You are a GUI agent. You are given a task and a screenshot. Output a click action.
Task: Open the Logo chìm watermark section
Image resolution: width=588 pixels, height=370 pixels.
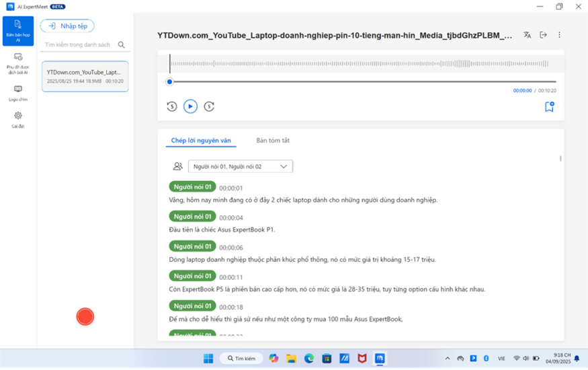[x=17, y=93]
